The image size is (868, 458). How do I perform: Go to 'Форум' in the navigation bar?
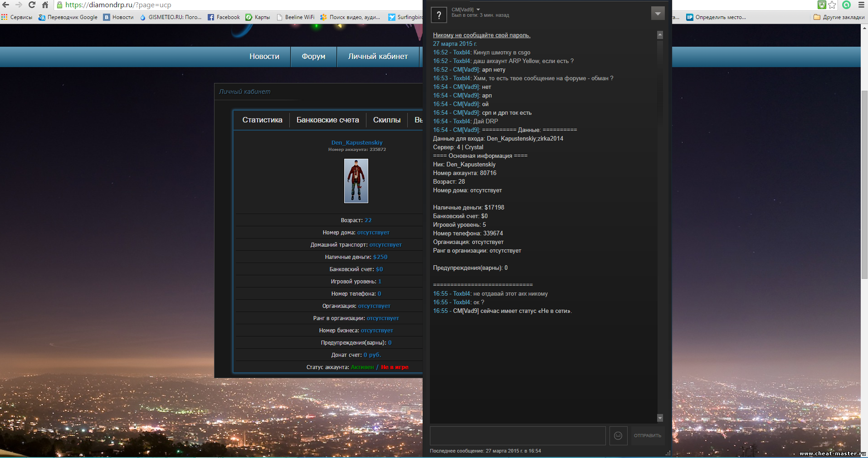313,57
